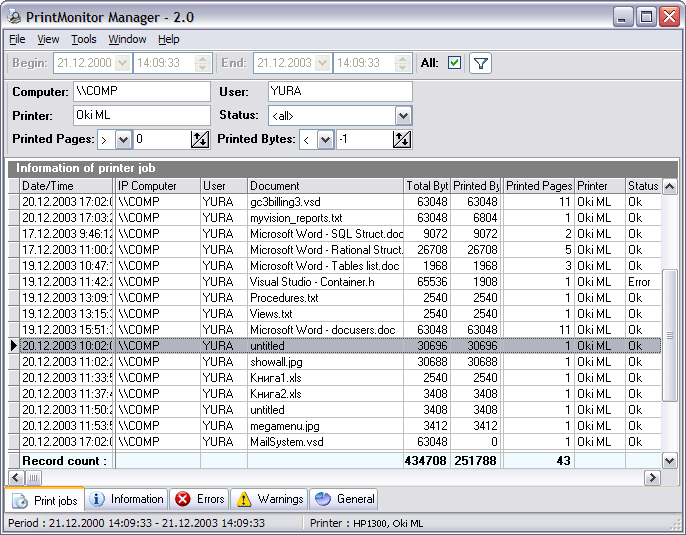The height and width of the screenshot is (535, 686).
Task: Click the Printed Bytes calculator icon
Action: pyautogui.click(x=402, y=140)
